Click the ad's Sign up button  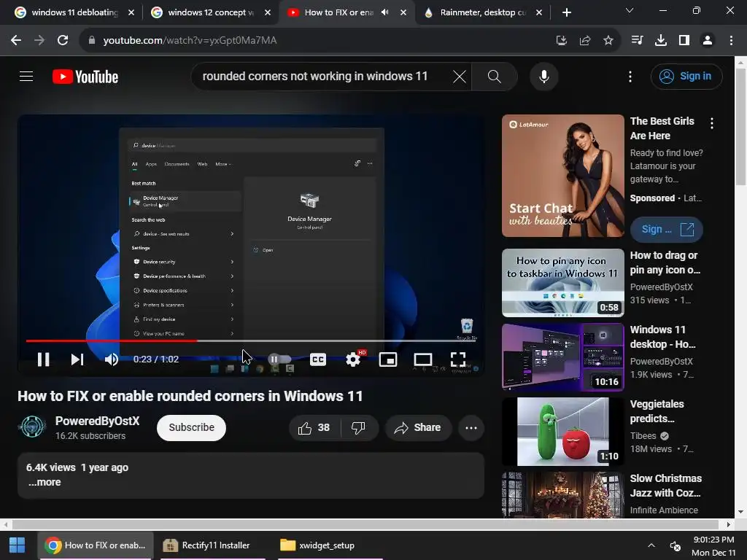pos(667,230)
